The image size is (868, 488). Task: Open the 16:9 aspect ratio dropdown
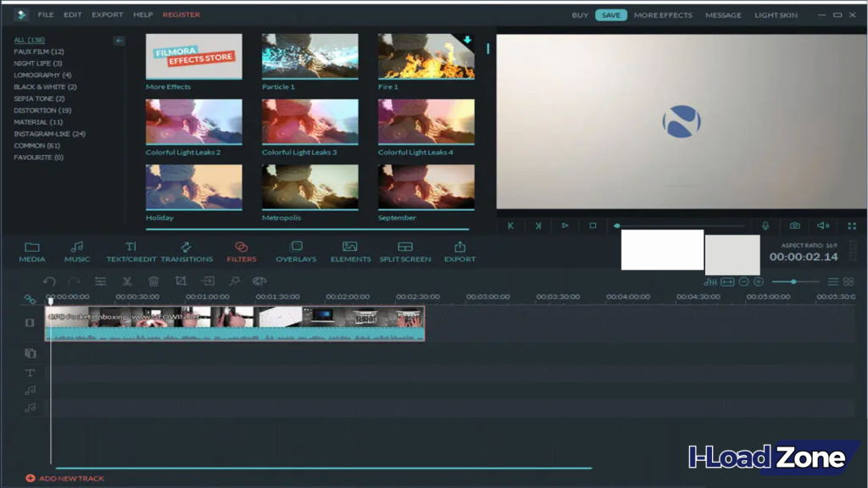pos(811,243)
